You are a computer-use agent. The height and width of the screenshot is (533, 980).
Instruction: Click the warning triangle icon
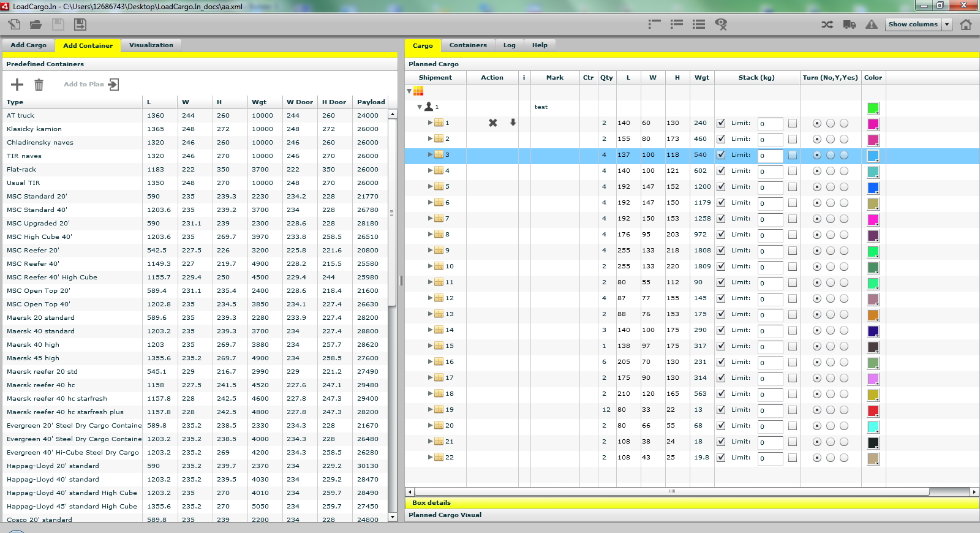[871, 25]
